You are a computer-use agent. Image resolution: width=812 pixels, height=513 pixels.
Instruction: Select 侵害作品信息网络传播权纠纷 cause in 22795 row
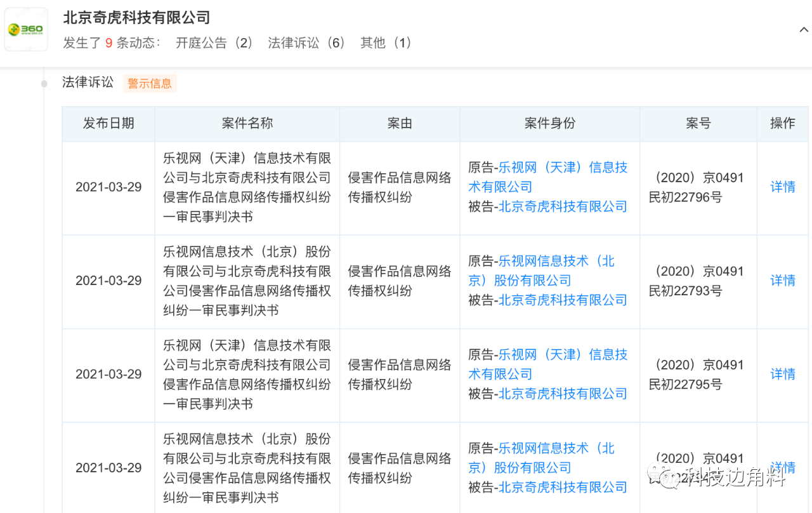[400, 374]
